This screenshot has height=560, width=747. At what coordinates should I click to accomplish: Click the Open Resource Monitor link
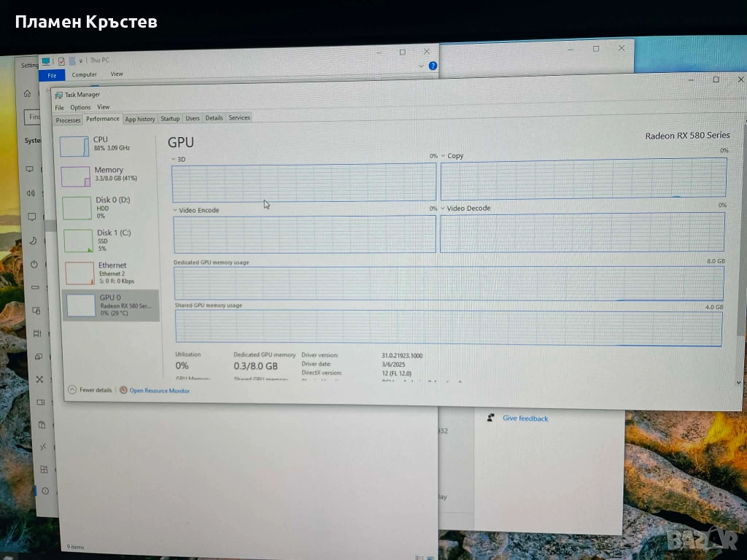click(x=159, y=391)
